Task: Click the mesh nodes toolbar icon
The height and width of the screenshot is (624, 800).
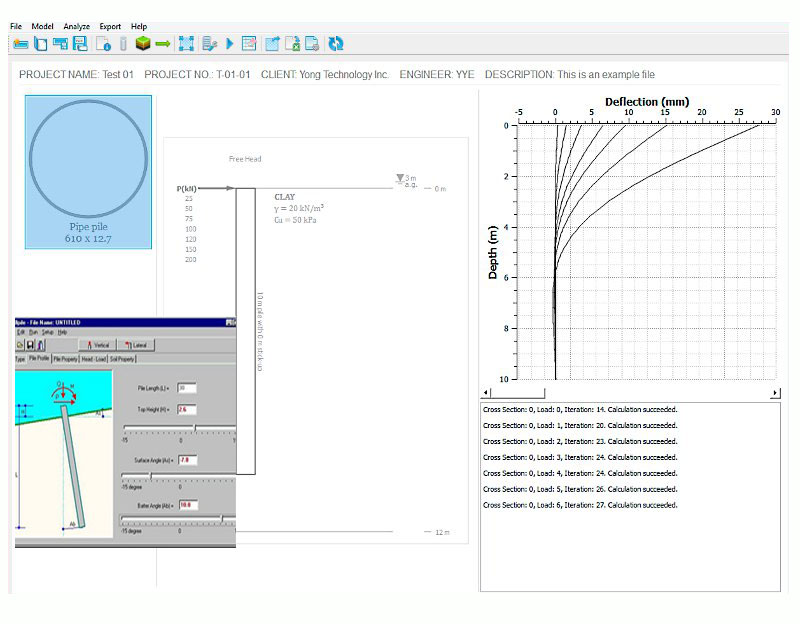Action: pos(186,43)
